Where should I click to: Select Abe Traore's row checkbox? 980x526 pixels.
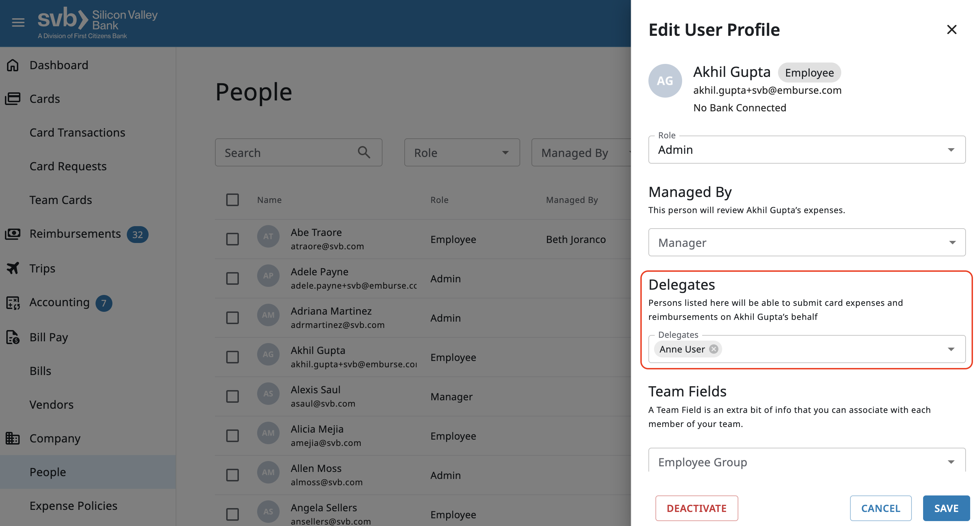click(233, 239)
